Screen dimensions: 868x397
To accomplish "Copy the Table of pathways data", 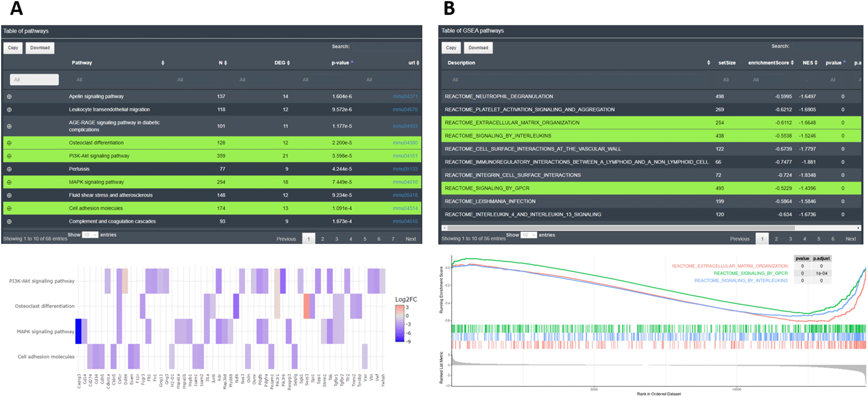I will pos(13,48).
